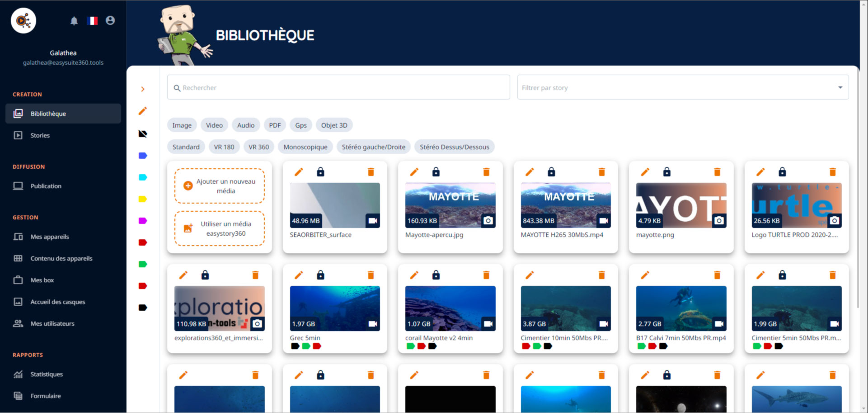
Task: Open the mayotte.png thumbnail
Action: 681,205
